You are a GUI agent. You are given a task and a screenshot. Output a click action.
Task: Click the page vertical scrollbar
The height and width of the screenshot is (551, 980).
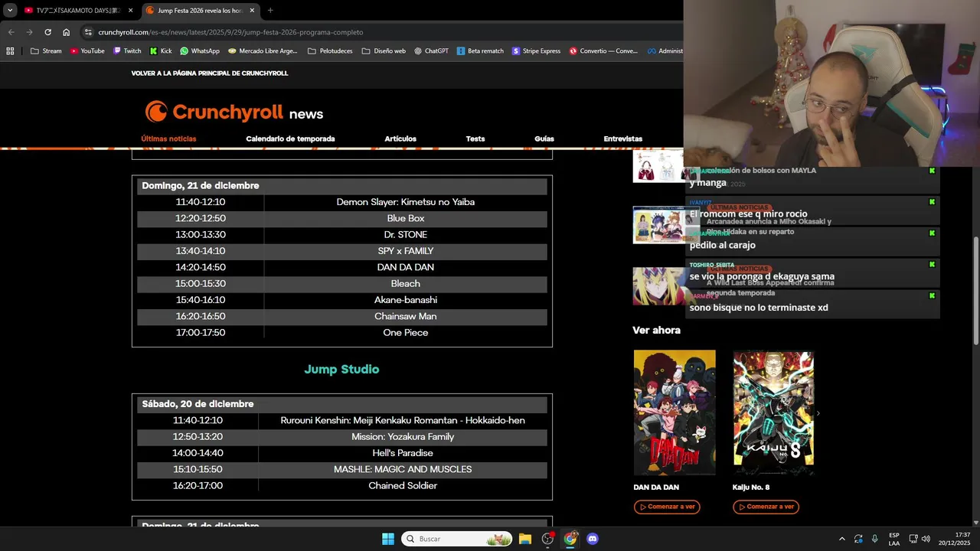coord(975,291)
